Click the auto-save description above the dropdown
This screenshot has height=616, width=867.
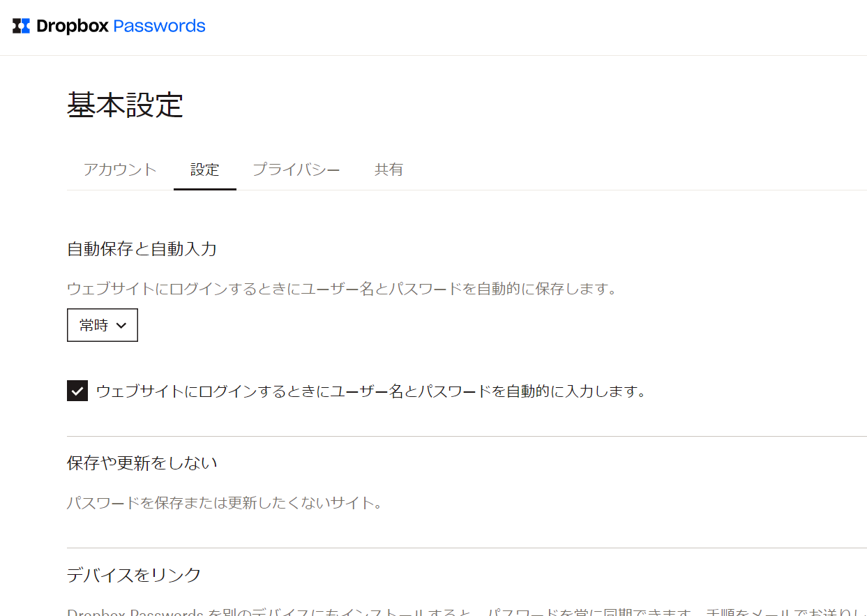click(342, 289)
